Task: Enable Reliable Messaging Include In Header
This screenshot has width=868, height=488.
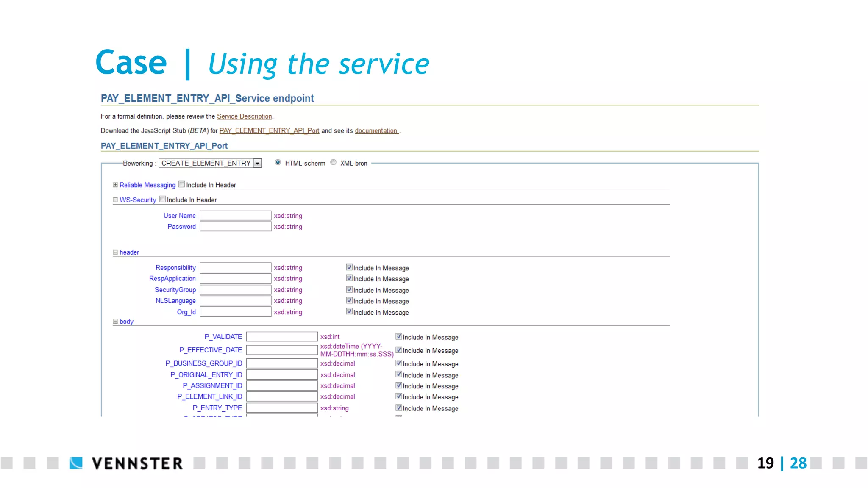Action: click(x=182, y=184)
